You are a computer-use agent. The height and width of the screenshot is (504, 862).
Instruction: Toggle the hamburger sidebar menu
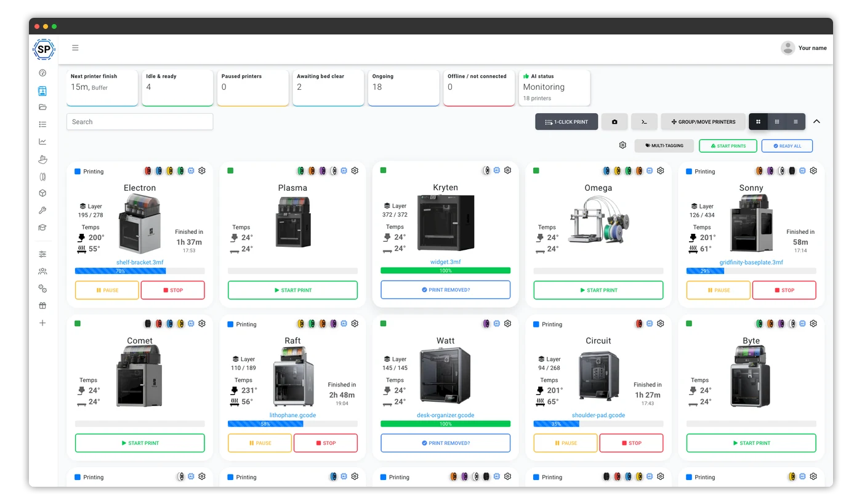(x=75, y=47)
